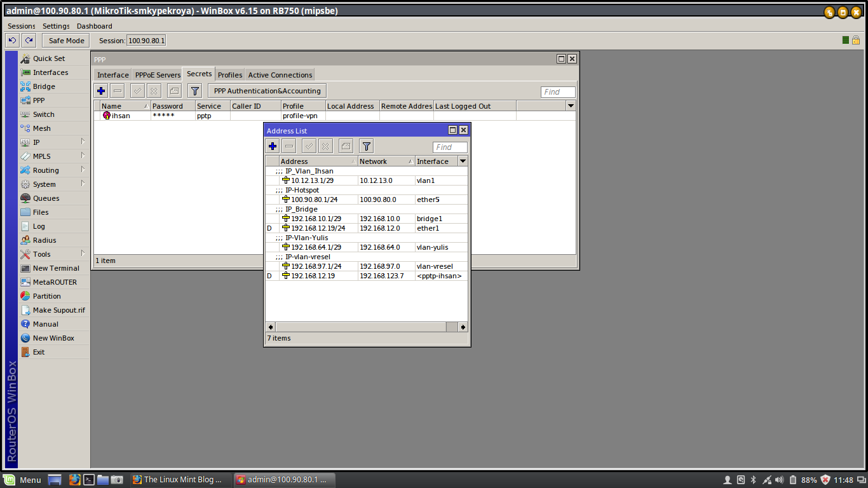The image size is (868, 488).
Task: Expand the MPLS submenu in sidebar
Action: 53,156
